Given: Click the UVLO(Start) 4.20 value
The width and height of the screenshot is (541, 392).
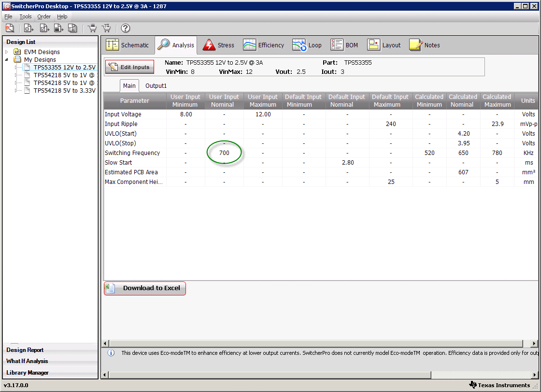Looking at the screenshot, I should click(463, 133).
